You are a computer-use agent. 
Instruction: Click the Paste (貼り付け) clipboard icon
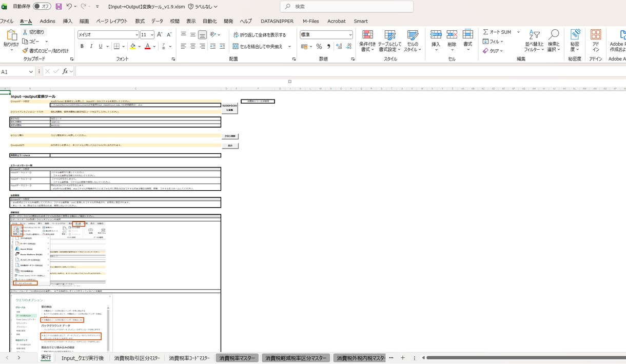pos(11,36)
